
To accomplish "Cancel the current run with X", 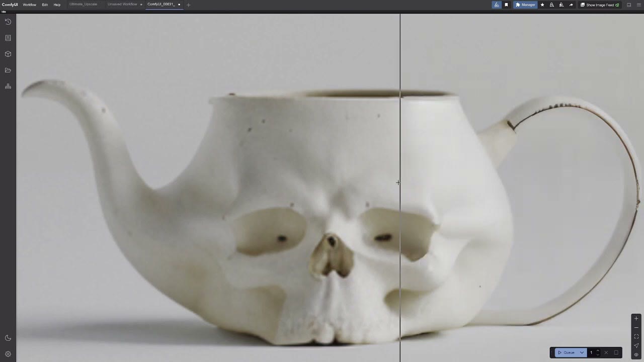I will point(606,352).
